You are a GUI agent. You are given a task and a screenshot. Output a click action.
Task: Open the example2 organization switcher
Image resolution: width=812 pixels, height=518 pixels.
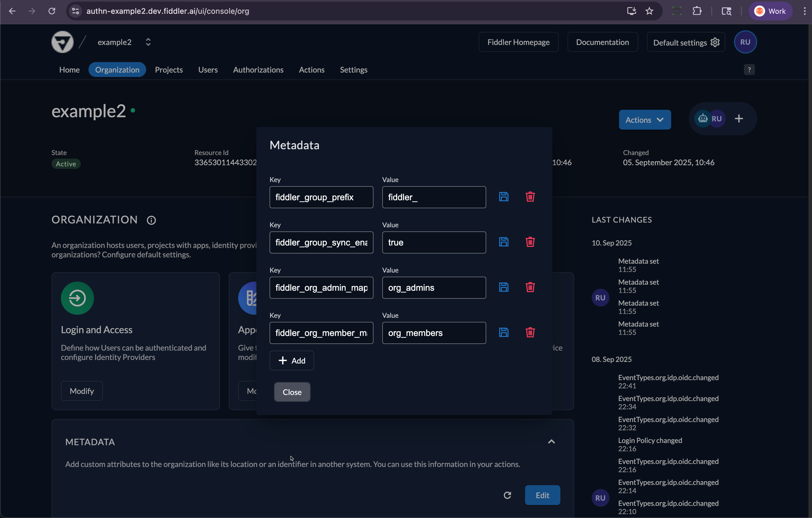[148, 42]
